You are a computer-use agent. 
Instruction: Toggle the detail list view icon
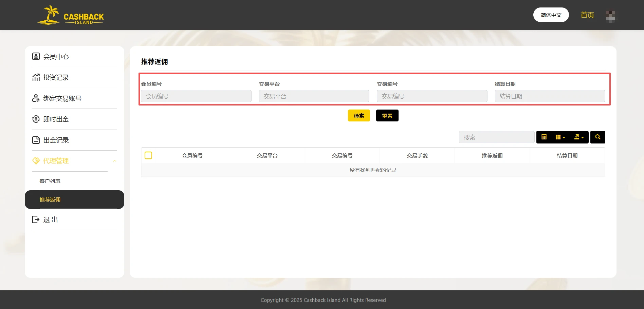(544, 137)
